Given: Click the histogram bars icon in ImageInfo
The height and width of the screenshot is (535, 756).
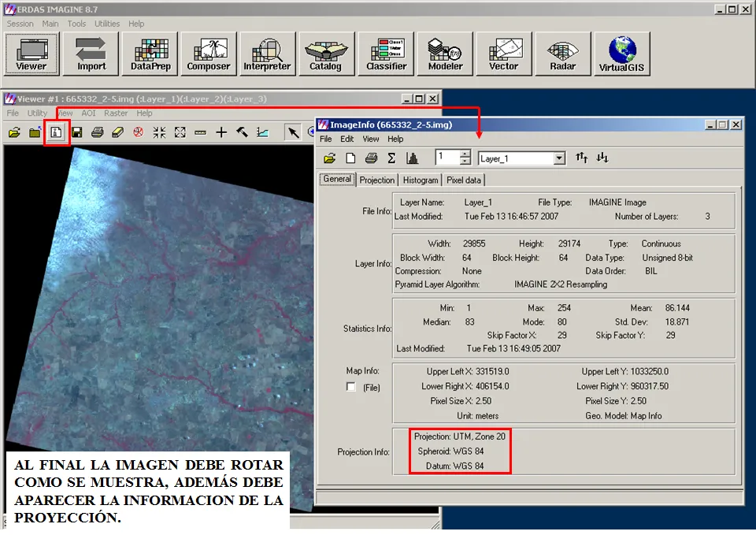Looking at the screenshot, I should (x=412, y=158).
